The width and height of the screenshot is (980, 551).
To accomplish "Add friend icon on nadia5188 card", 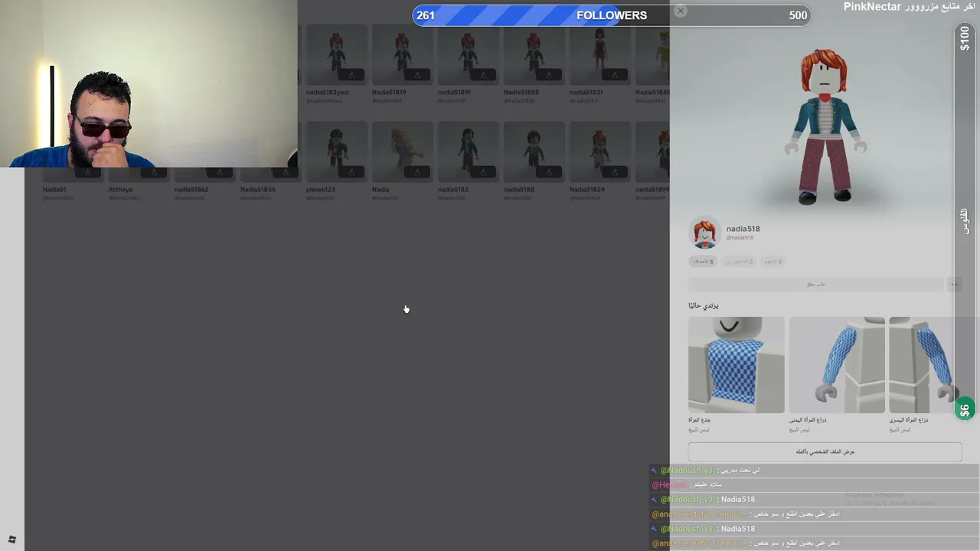I will (x=549, y=172).
